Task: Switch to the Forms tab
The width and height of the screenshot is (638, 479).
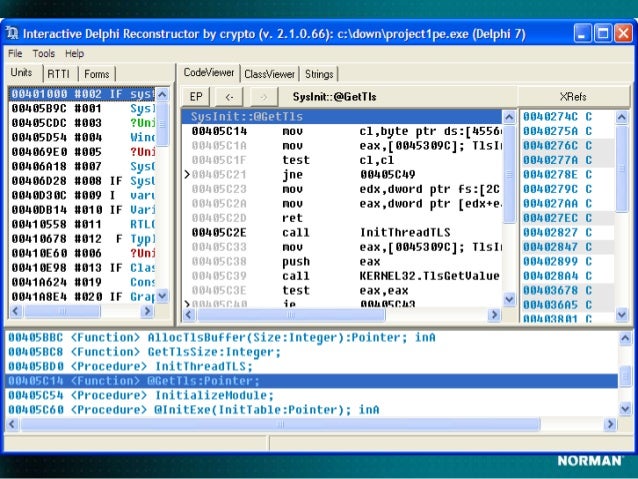Action: (x=96, y=74)
